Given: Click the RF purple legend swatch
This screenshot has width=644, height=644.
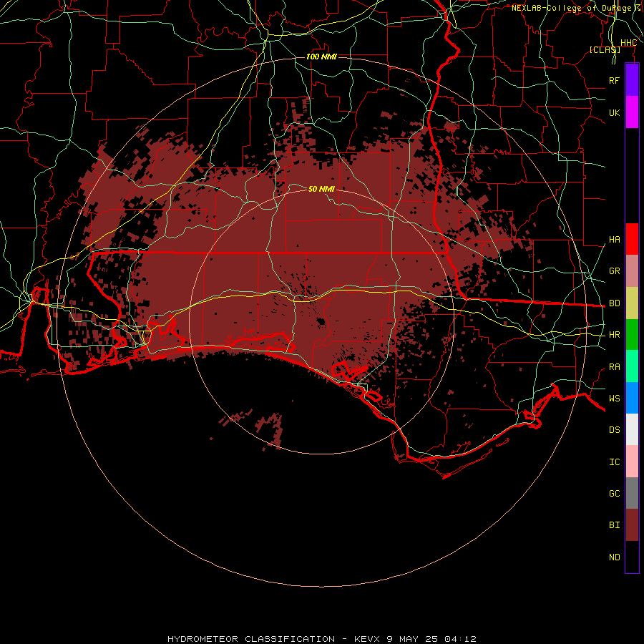Looking at the screenshot, I should pyautogui.click(x=632, y=80).
